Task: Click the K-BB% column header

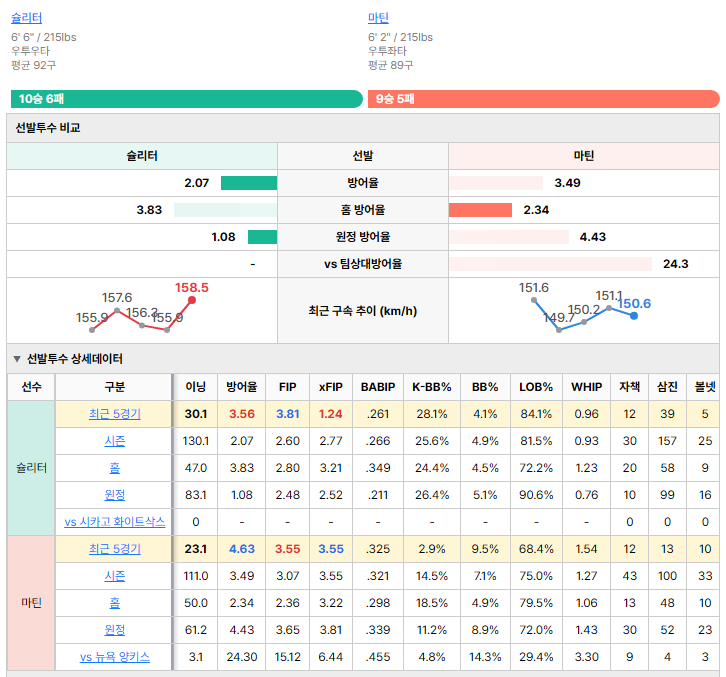Action: pyautogui.click(x=432, y=387)
